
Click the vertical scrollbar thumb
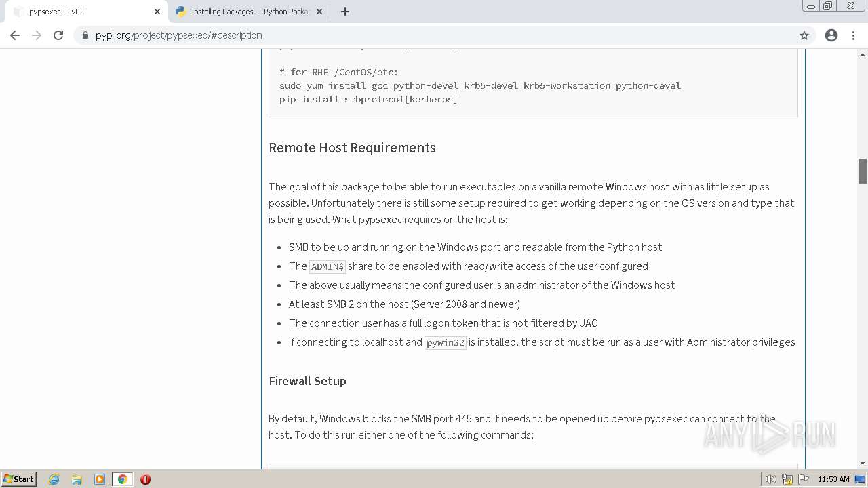tap(863, 171)
